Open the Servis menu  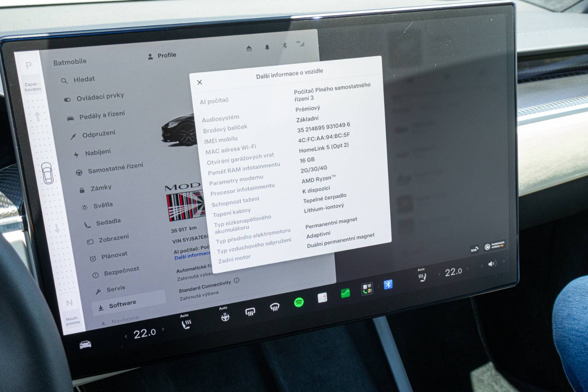click(x=110, y=290)
